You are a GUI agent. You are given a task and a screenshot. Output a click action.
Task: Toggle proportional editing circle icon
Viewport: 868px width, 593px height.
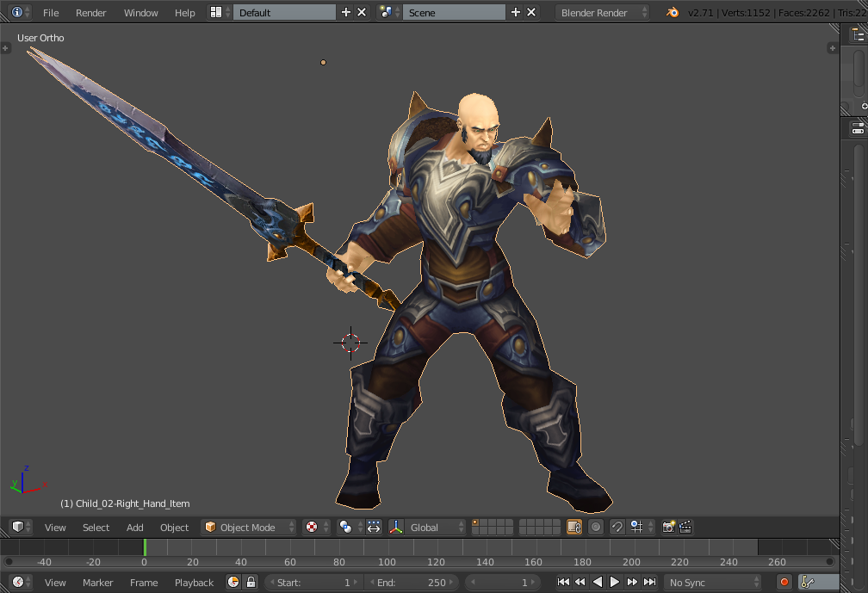pos(596,528)
